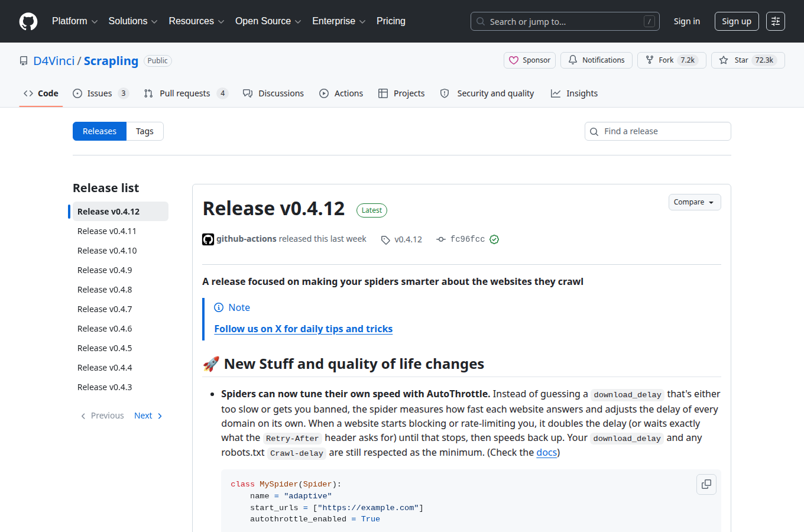Click the Fork branch icon

(650, 60)
